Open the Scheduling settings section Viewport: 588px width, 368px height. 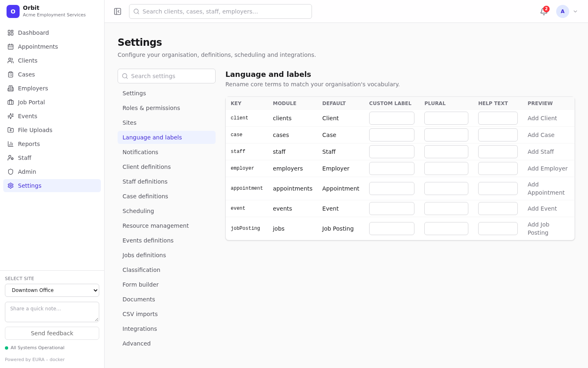click(x=167, y=211)
